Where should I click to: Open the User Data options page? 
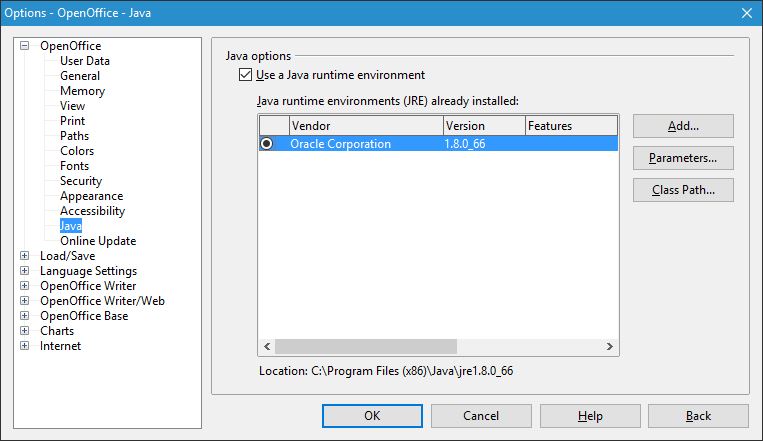[x=85, y=61]
